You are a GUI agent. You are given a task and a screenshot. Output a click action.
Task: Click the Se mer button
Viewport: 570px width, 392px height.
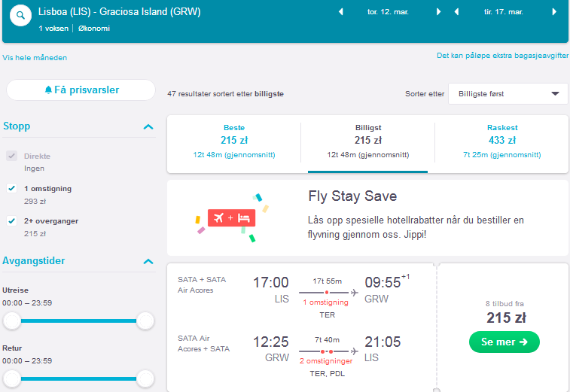click(504, 342)
